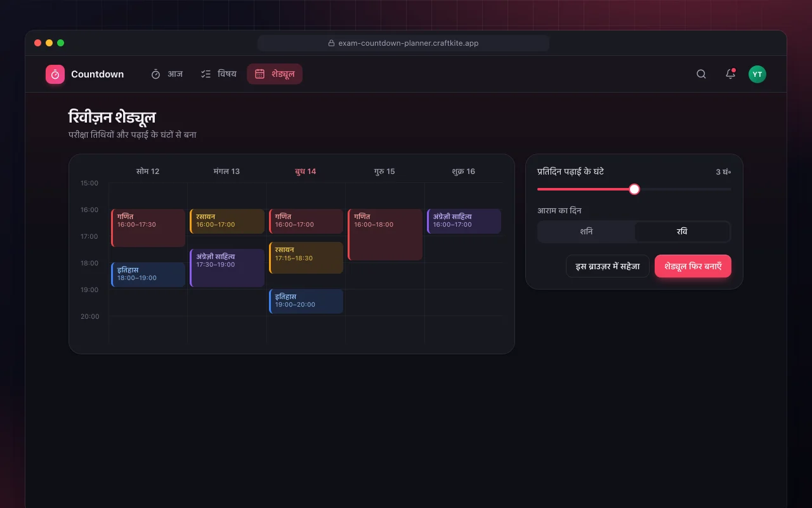Screen dimensions: 812x508
Task: Click the शेड्यूल फिर बनाएँ button
Action: (693, 266)
